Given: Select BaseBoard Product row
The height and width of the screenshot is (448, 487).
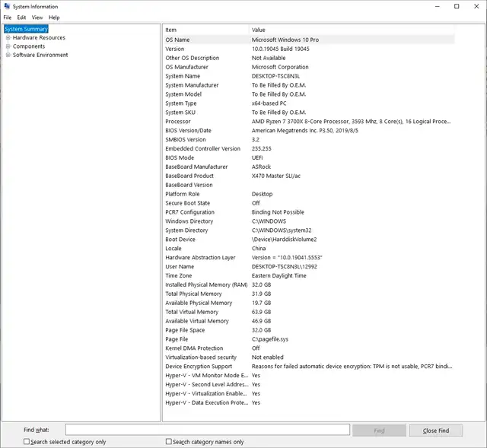Looking at the screenshot, I should click(309, 176).
